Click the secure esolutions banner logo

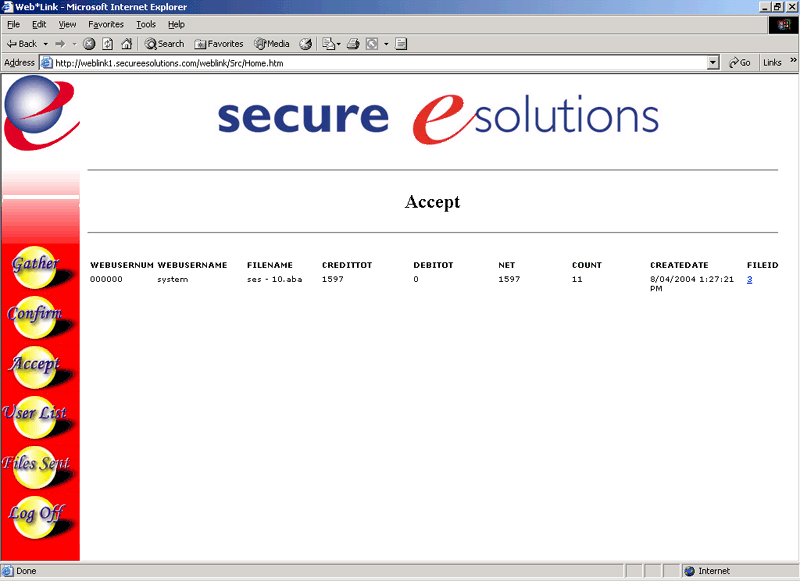[438, 118]
